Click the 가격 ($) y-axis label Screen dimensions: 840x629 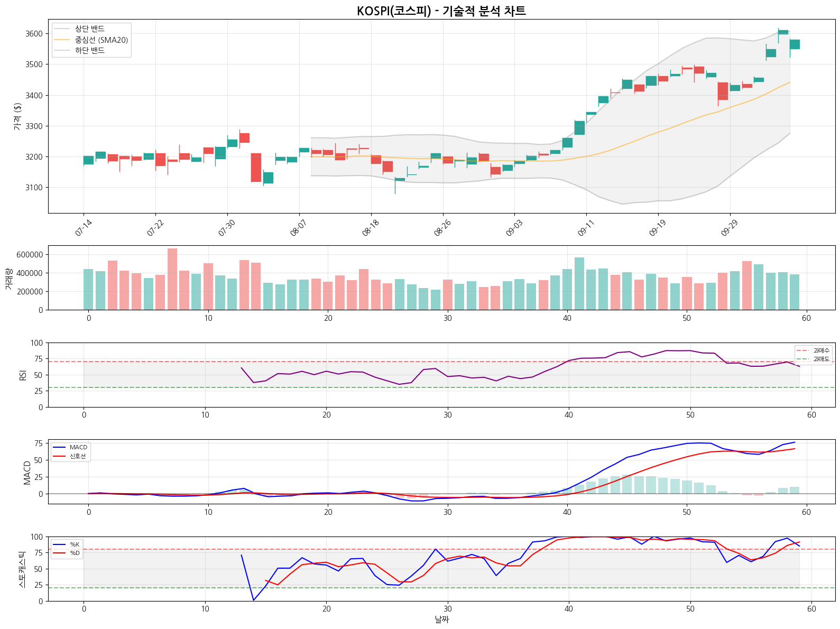tap(17, 116)
